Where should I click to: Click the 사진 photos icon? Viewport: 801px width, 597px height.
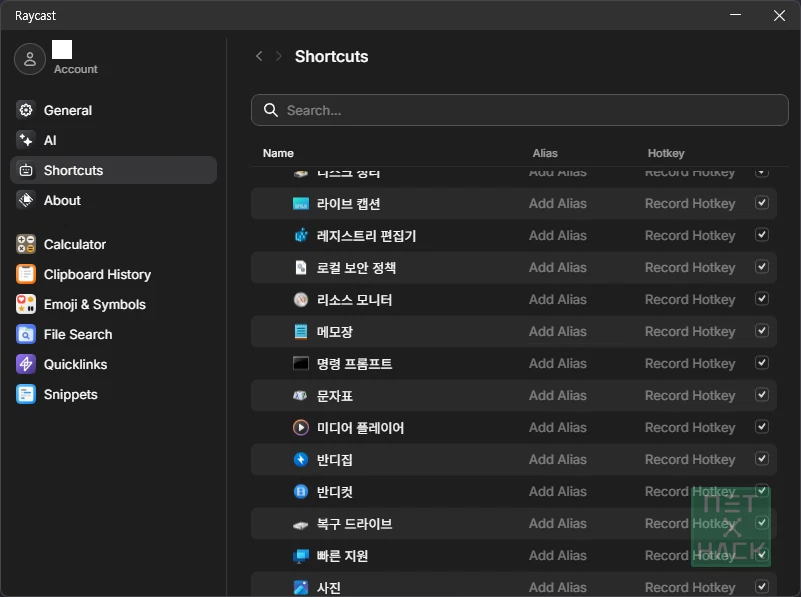click(301, 588)
